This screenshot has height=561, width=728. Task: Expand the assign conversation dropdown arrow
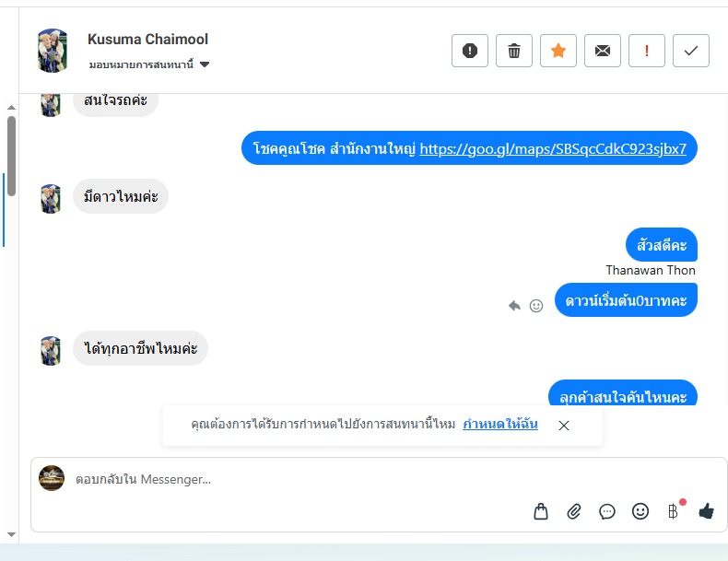205,64
